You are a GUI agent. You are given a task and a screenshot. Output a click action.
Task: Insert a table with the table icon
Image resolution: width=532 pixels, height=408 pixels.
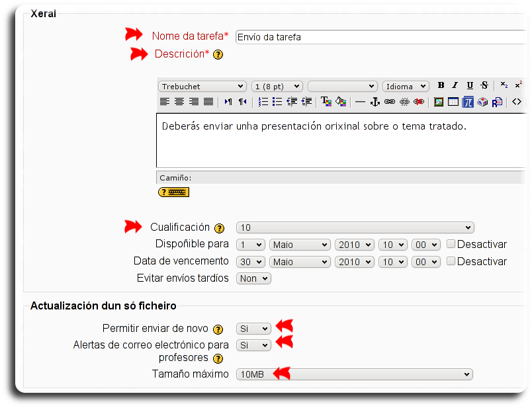(453, 102)
